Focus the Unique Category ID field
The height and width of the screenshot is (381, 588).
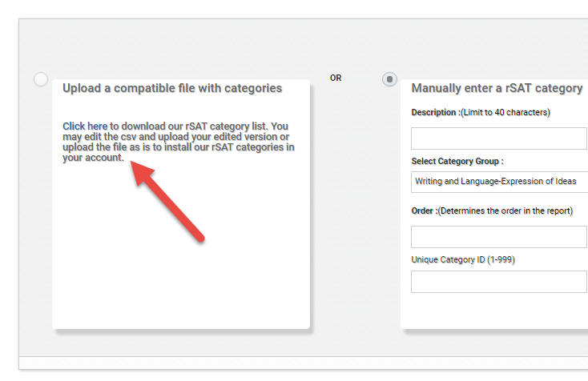coord(499,282)
